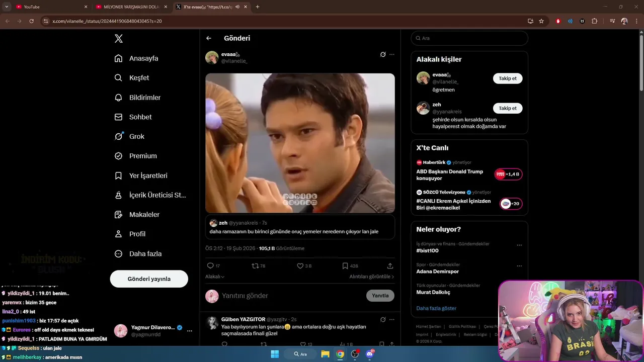This screenshot has width=644, height=362.
Task: Mute audio on the X tab
Action: coord(237,7)
